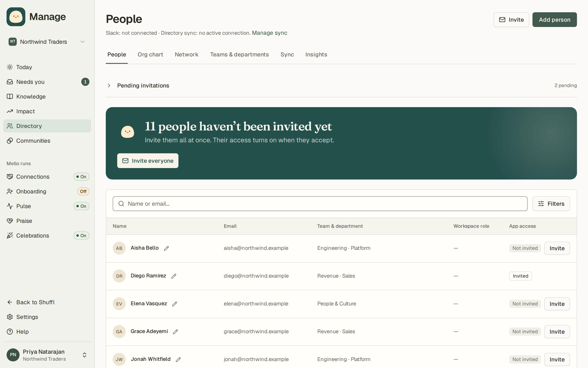This screenshot has height=368, width=588.
Task: Open the Filters panel
Action: point(551,204)
